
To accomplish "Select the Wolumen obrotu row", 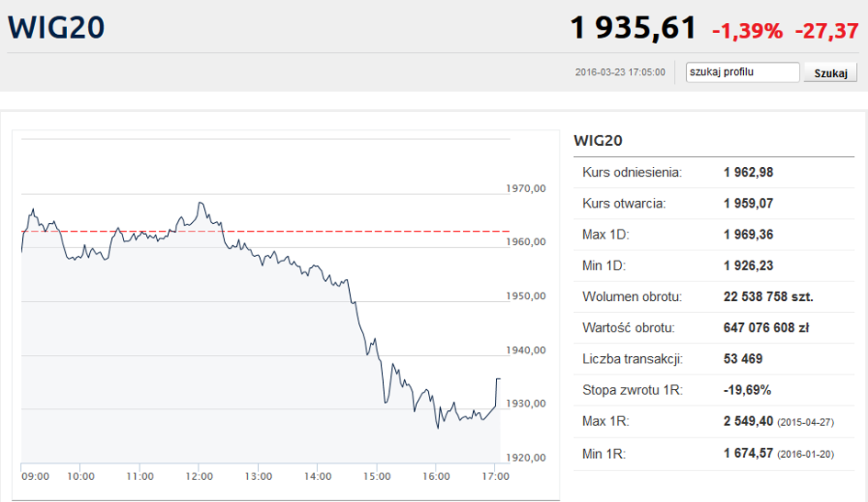I will coord(714,297).
